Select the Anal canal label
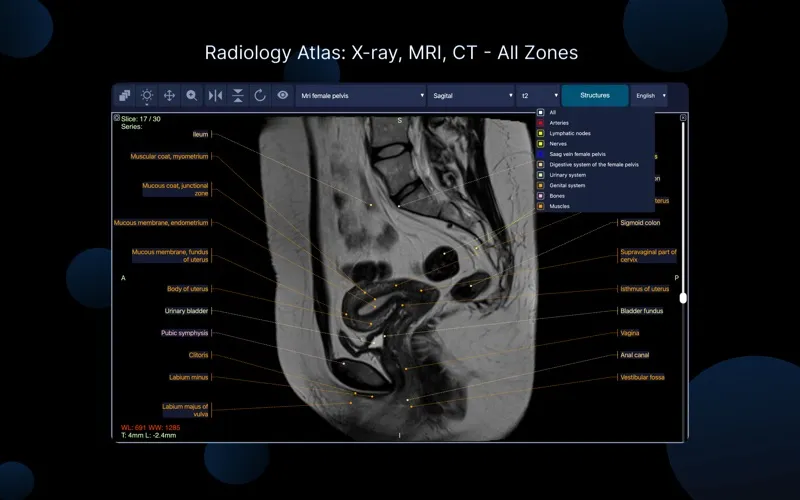Image resolution: width=800 pixels, height=500 pixels. click(634, 355)
